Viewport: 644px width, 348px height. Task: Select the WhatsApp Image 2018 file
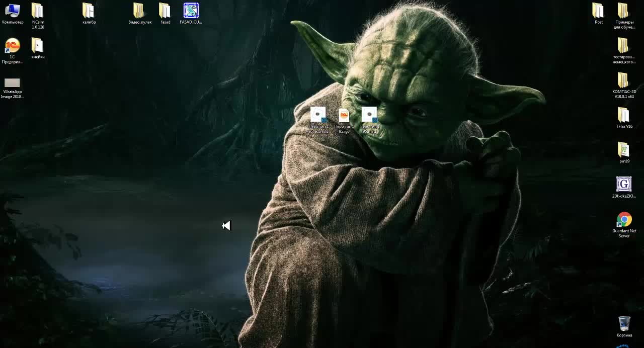12,89
